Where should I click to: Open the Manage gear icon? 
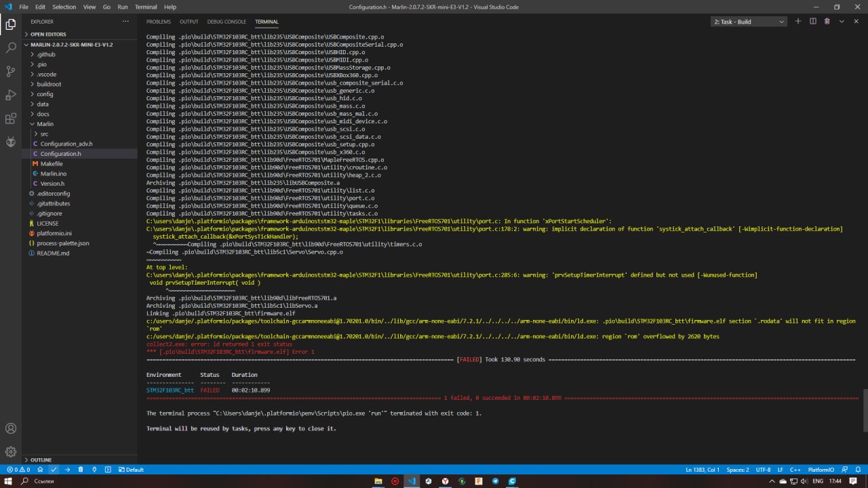(x=11, y=451)
